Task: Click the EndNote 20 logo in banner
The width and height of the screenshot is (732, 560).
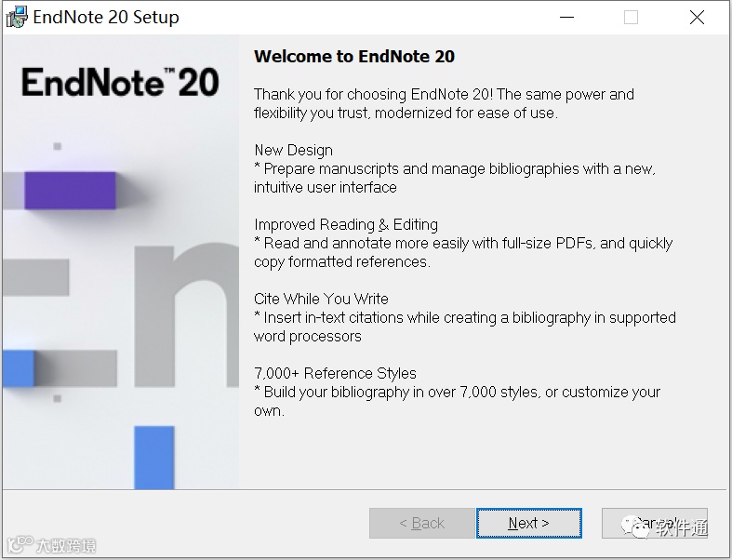Action: pos(120,83)
